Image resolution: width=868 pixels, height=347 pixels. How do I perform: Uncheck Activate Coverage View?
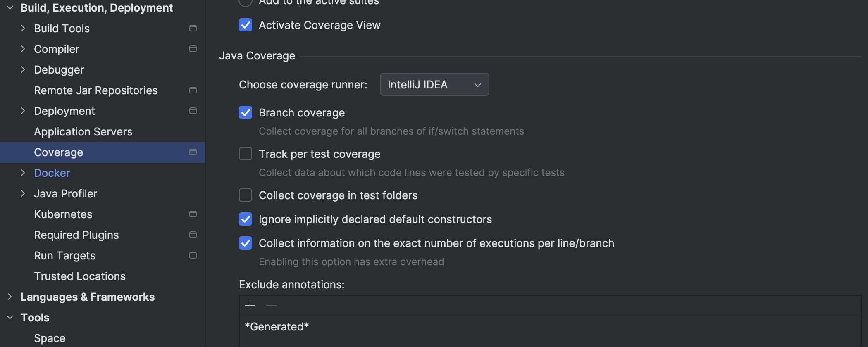tap(246, 25)
